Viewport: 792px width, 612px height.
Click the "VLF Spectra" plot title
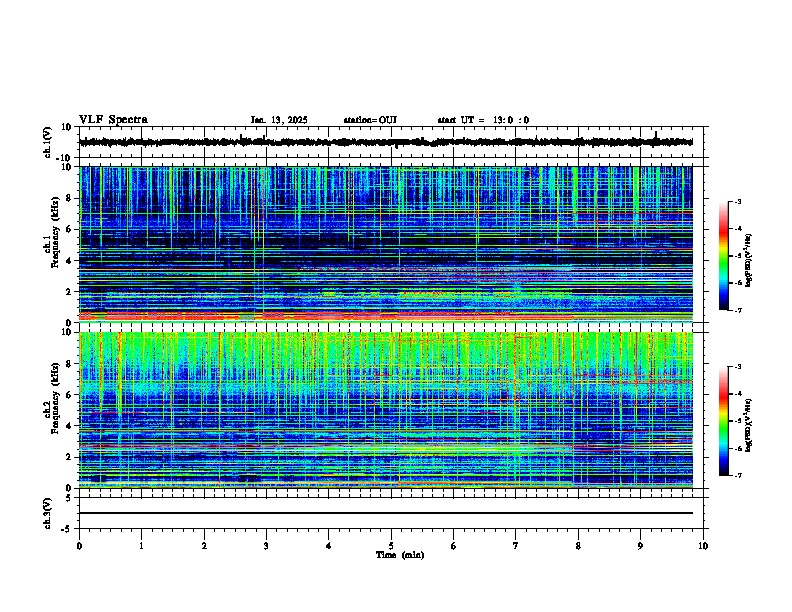(113, 120)
